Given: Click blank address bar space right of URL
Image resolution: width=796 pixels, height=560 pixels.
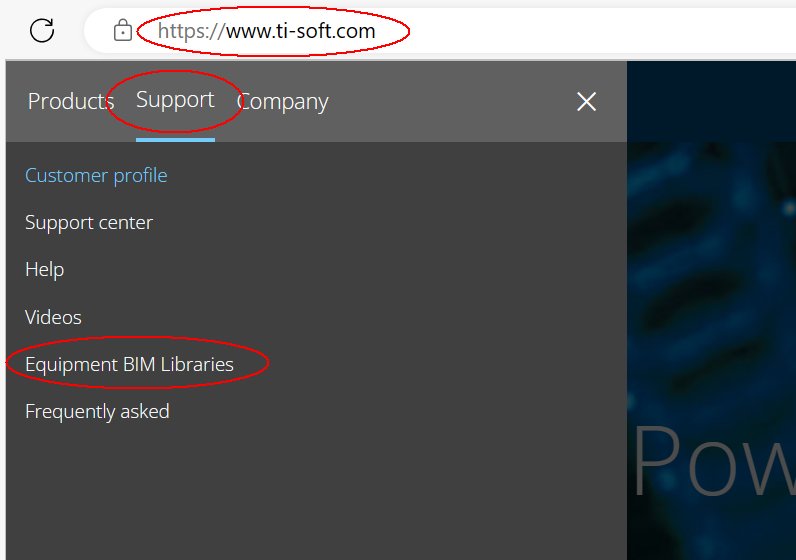Looking at the screenshot, I should (x=600, y=31).
